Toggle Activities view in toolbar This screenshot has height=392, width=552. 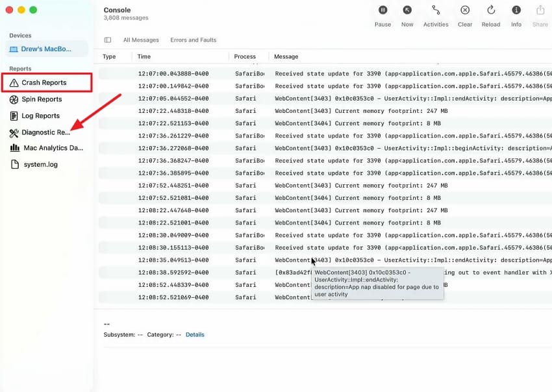tap(436, 16)
